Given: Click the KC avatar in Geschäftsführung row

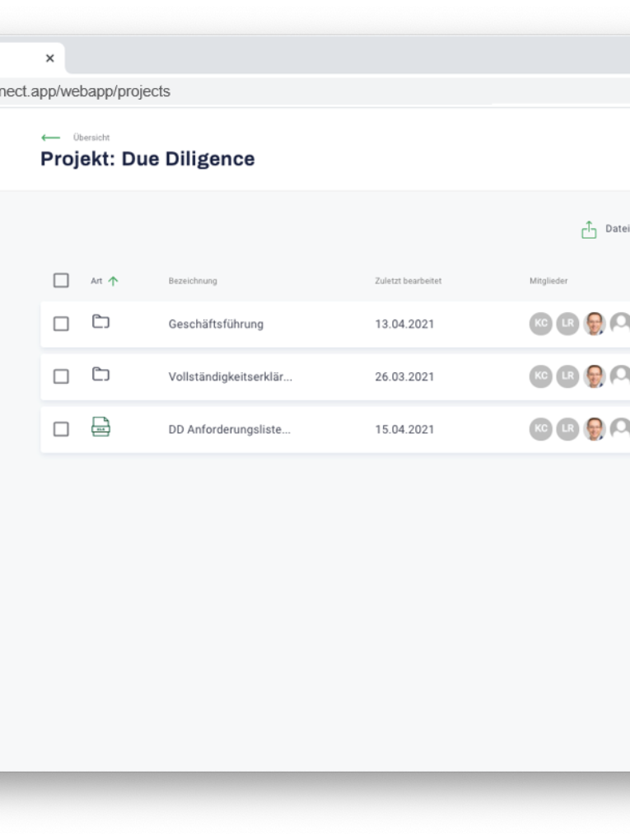Looking at the screenshot, I should click(540, 324).
